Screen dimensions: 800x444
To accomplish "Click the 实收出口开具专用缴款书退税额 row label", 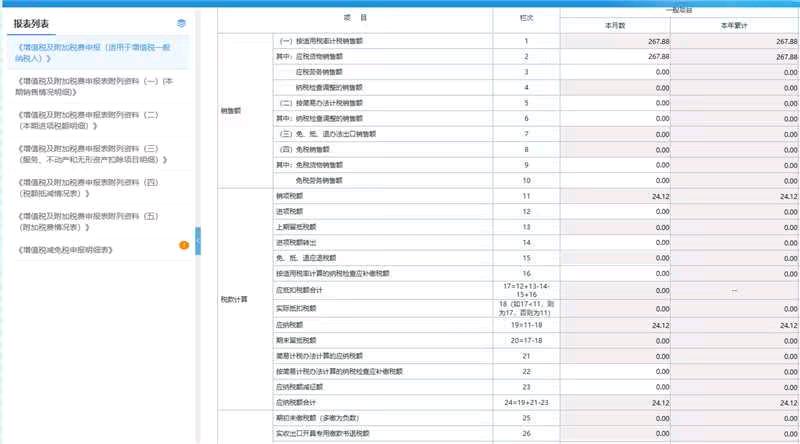I will point(322,434).
